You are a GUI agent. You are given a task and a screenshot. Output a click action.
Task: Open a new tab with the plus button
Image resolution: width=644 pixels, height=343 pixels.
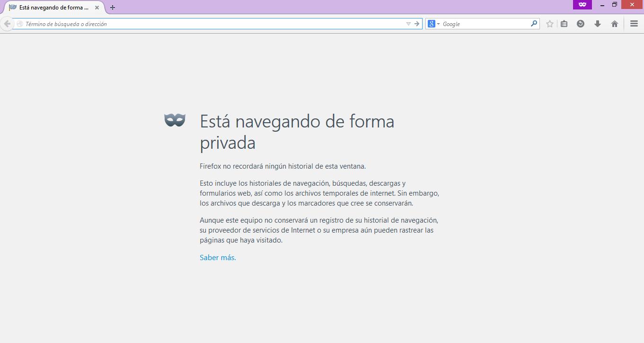click(x=113, y=8)
